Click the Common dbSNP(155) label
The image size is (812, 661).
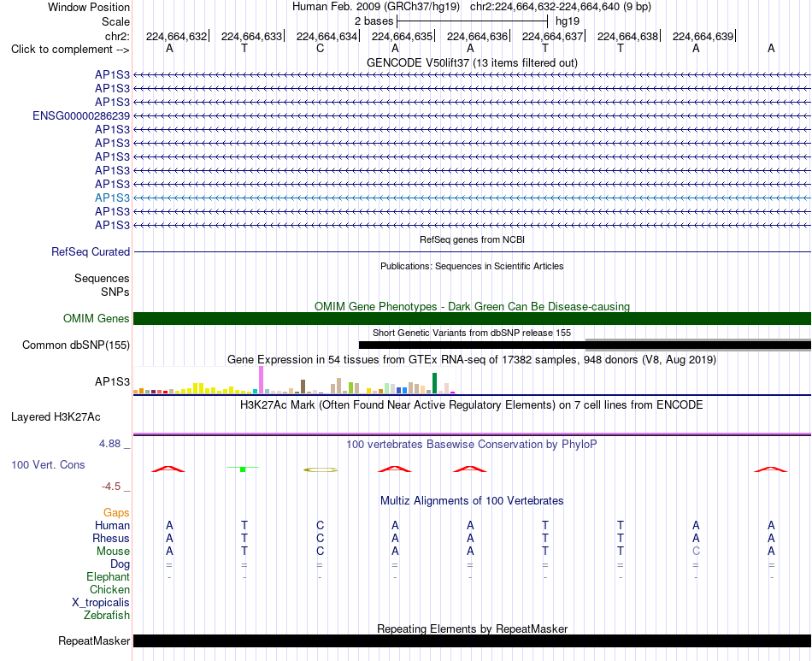(76, 345)
